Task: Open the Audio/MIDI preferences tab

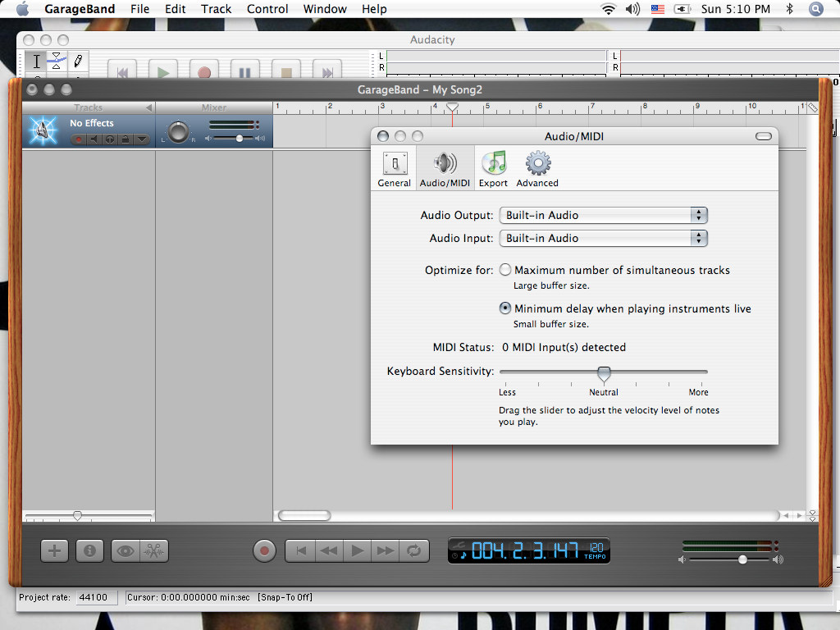Action: [445, 169]
